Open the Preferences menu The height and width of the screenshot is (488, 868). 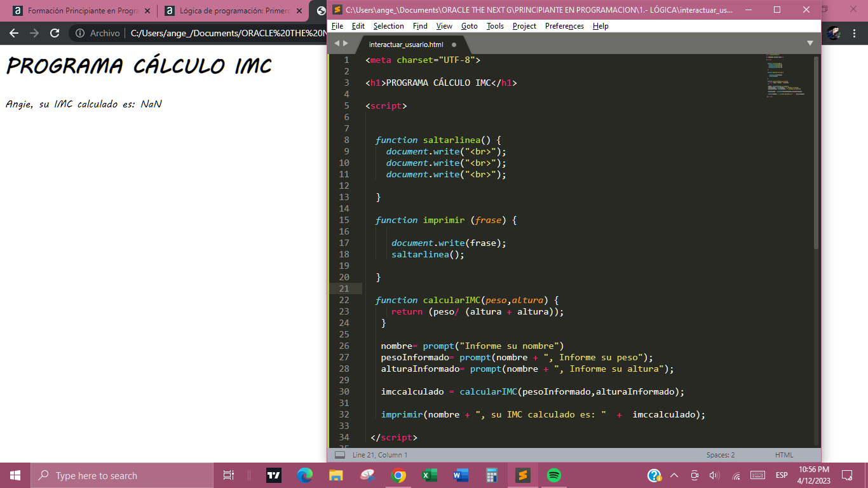(564, 26)
